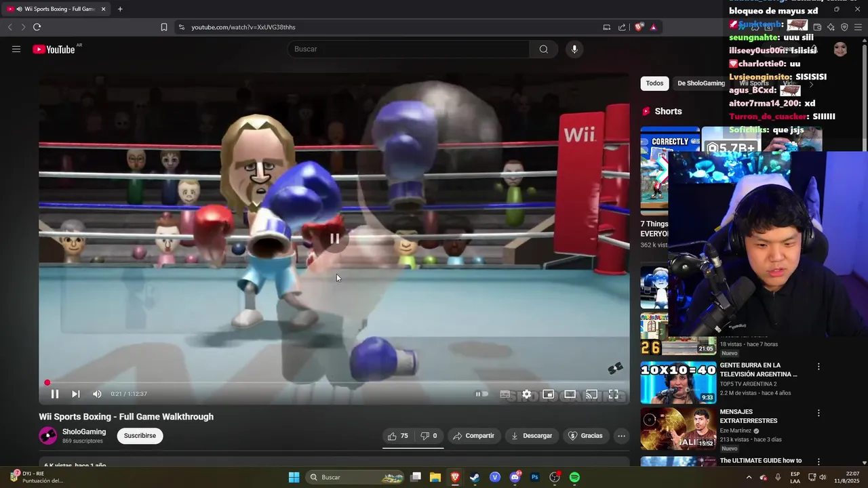Close the Wii Sports Boxing tab

tap(104, 9)
